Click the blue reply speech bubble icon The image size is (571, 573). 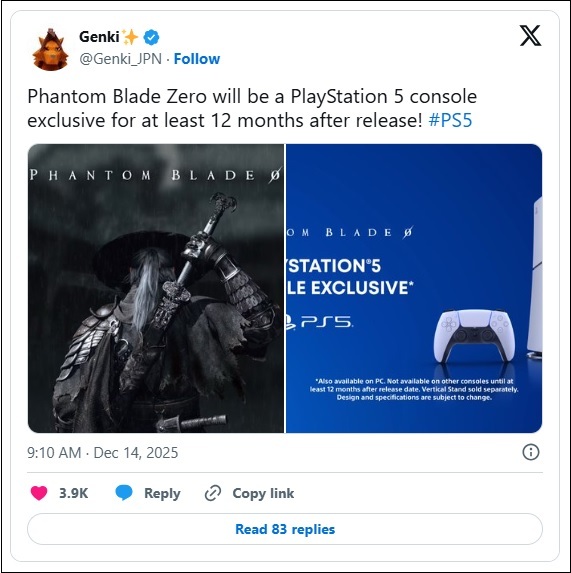[124, 493]
